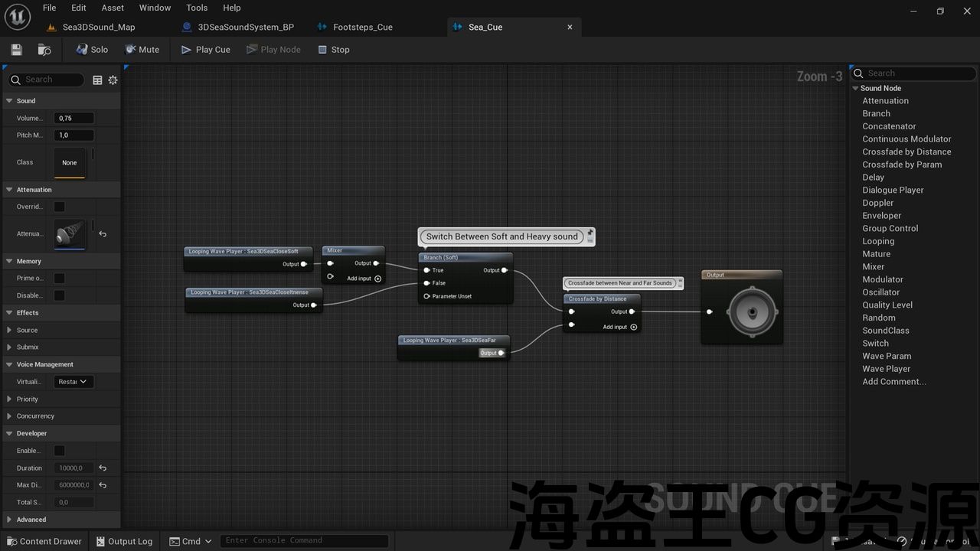The width and height of the screenshot is (980, 551).
Task: Open the Asset menu
Action: pos(113,8)
